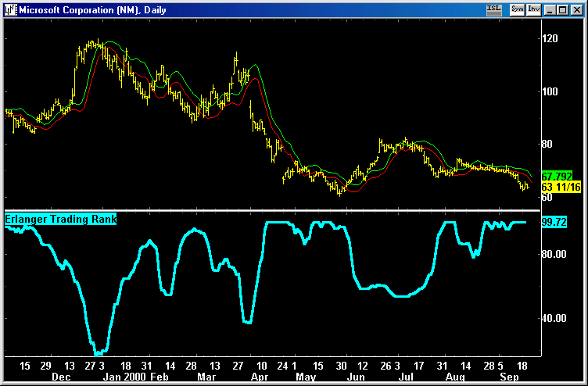Image resolution: width=588 pixels, height=386 pixels.
Task: Click the Jul month label
Action: point(406,377)
